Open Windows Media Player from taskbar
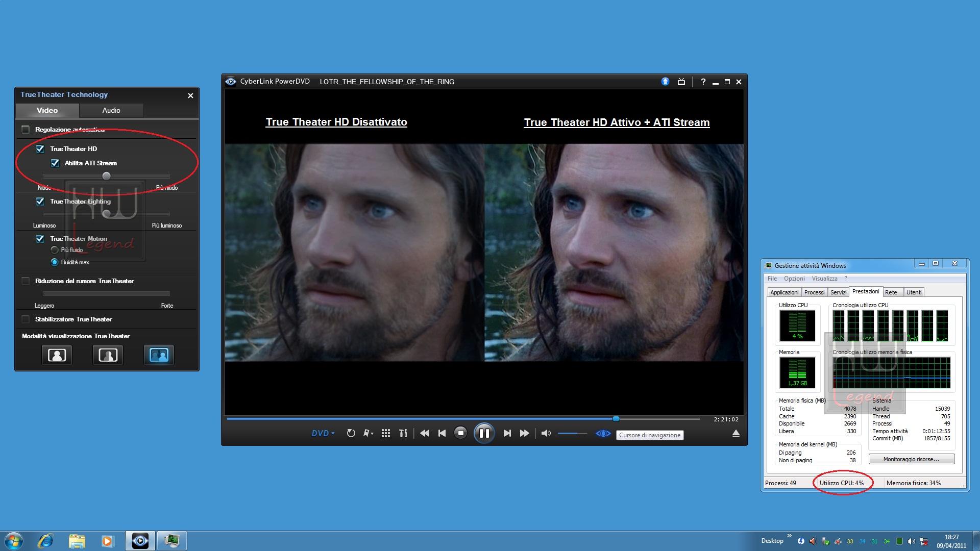The image size is (980, 551). [107, 541]
